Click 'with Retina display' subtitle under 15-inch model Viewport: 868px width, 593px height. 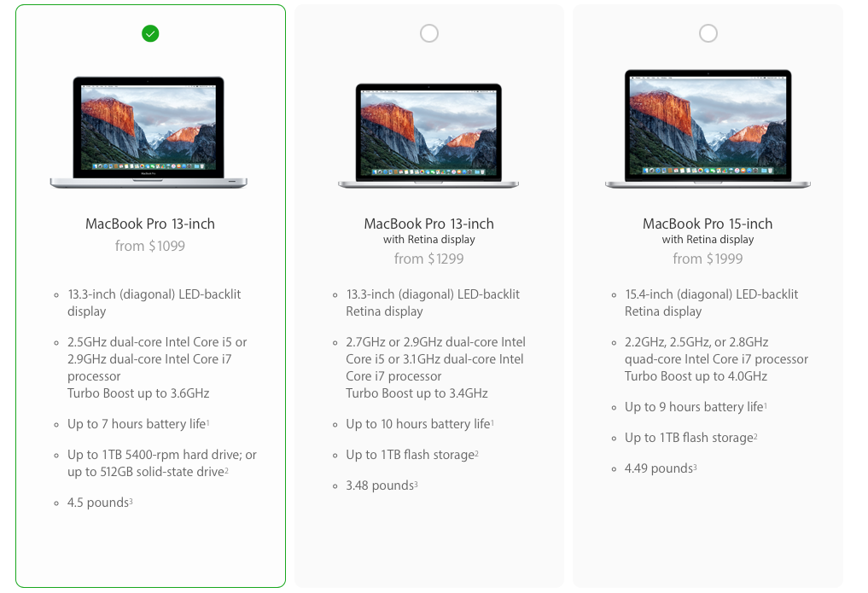[708, 240]
